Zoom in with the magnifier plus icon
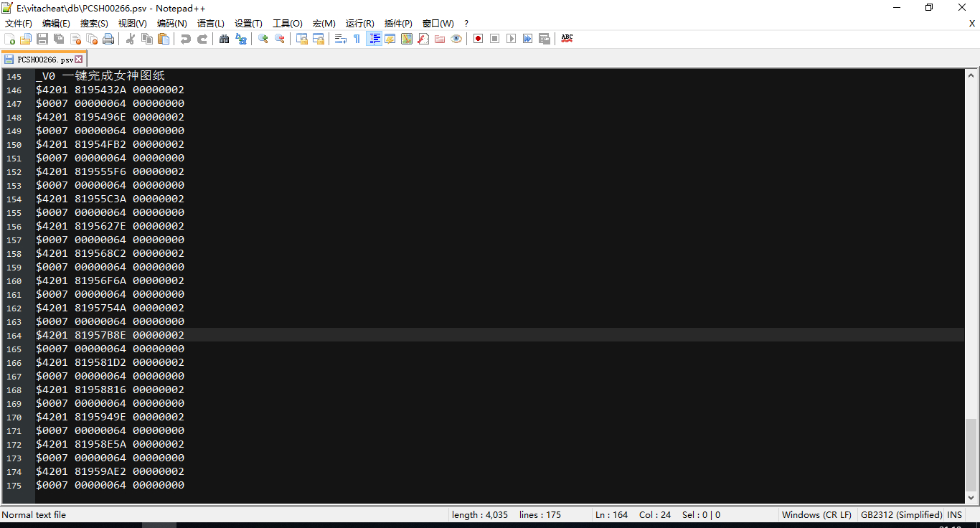Screen dimensions: 980x528 263,39
